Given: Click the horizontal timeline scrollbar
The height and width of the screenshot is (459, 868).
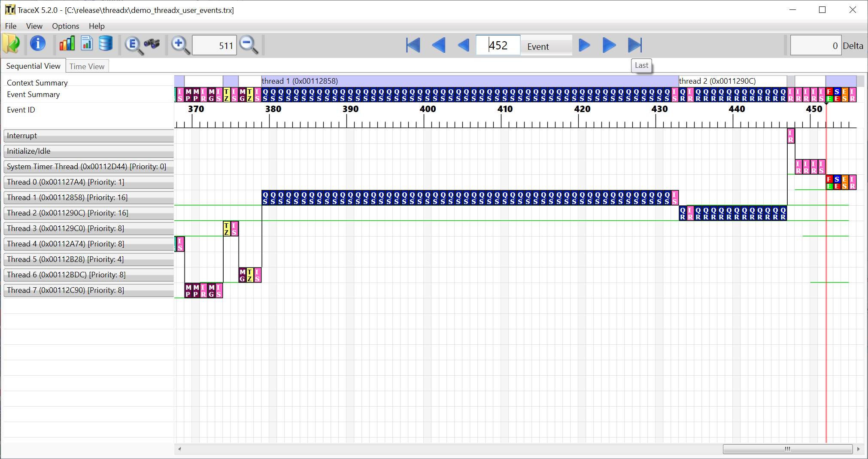Looking at the screenshot, I should click(x=788, y=449).
